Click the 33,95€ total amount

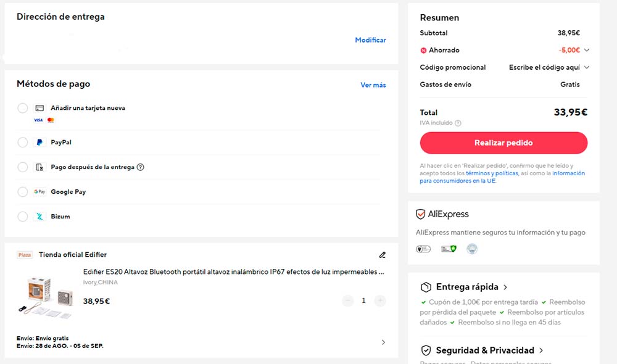tap(571, 112)
